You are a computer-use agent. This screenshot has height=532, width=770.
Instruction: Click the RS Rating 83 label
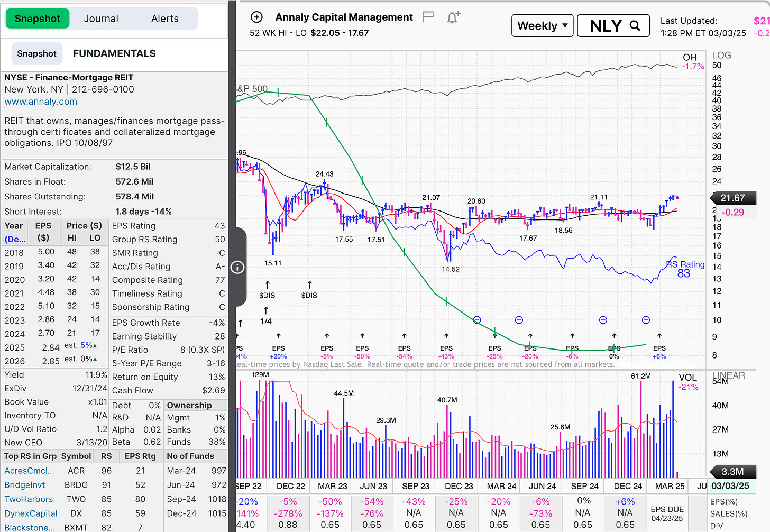click(685, 269)
